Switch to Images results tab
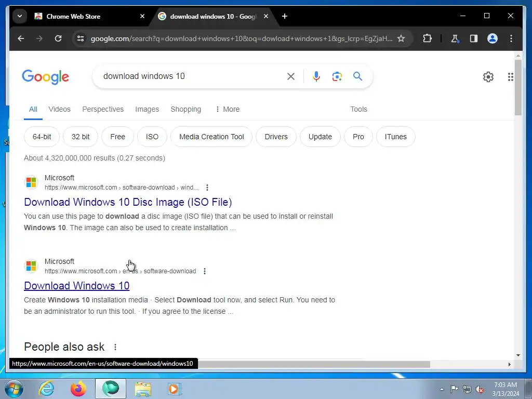 [x=147, y=109]
